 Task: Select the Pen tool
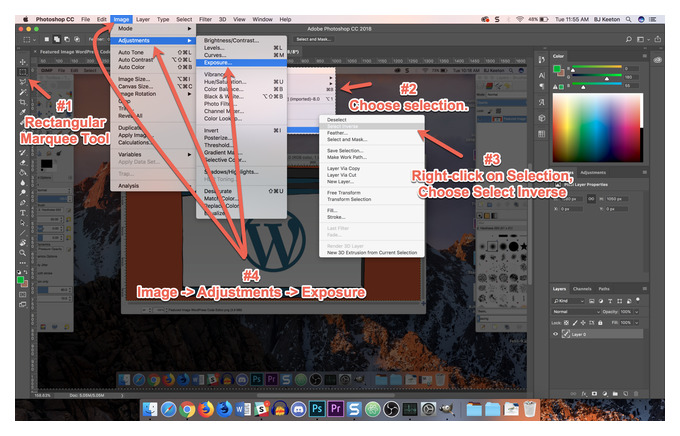pos(23,203)
